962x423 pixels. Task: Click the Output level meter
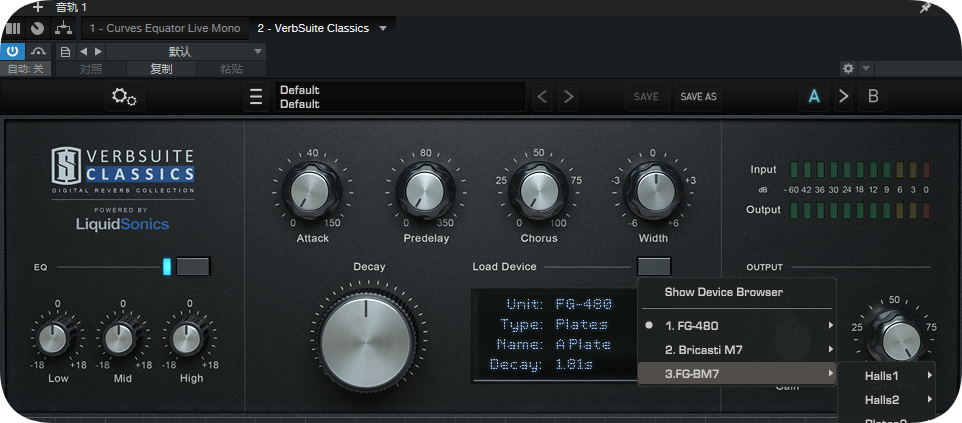coord(860,210)
